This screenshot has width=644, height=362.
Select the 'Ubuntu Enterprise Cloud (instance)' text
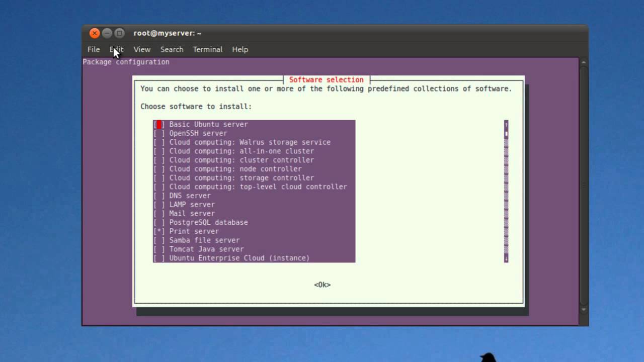point(239,258)
